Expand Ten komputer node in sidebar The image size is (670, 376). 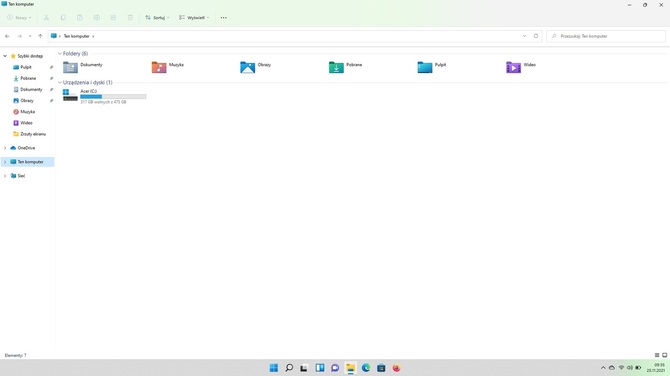(x=5, y=162)
